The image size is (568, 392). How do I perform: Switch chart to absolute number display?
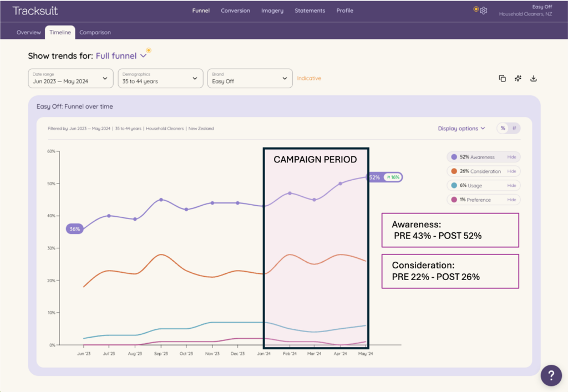(514, 128)
